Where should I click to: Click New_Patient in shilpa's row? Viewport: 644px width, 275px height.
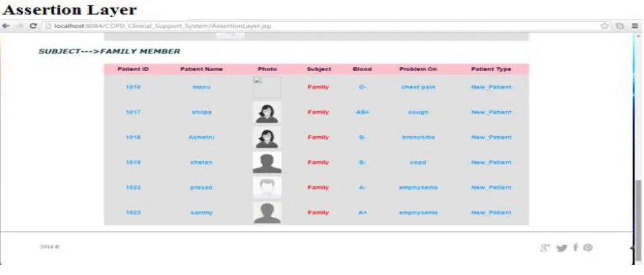tap(491, 112)
